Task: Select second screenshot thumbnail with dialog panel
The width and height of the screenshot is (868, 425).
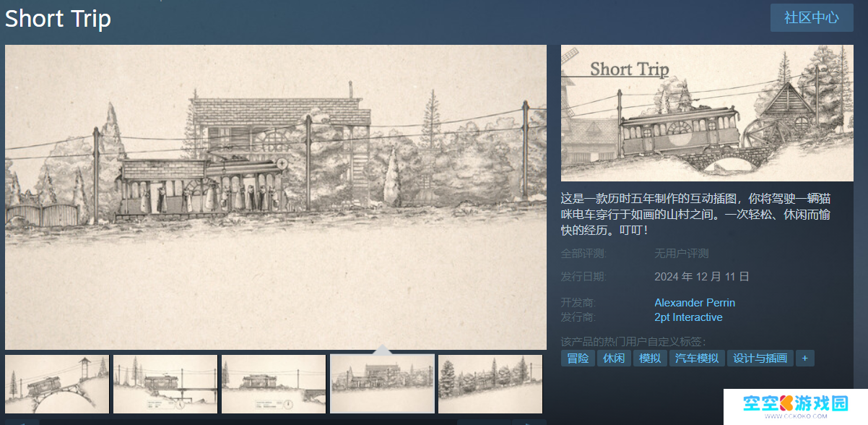Action: pos(165,384)
